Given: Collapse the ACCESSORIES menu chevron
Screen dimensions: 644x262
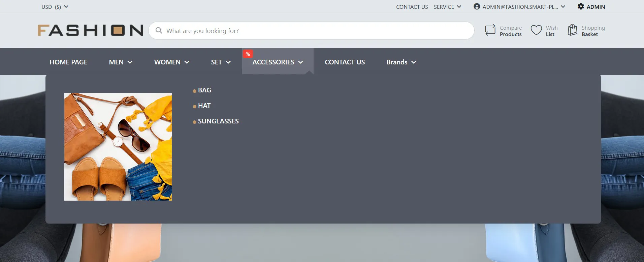Looking at the screenshot, I should click(x=300, y=62).
